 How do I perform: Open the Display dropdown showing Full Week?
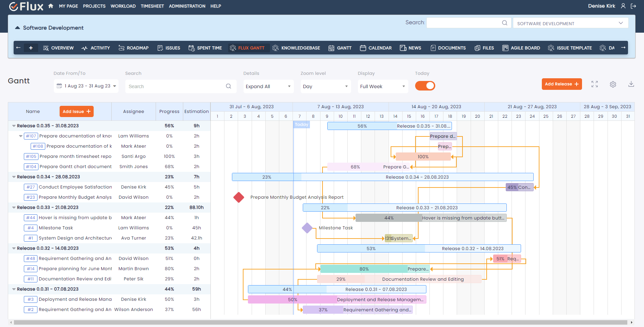(382, 86)
